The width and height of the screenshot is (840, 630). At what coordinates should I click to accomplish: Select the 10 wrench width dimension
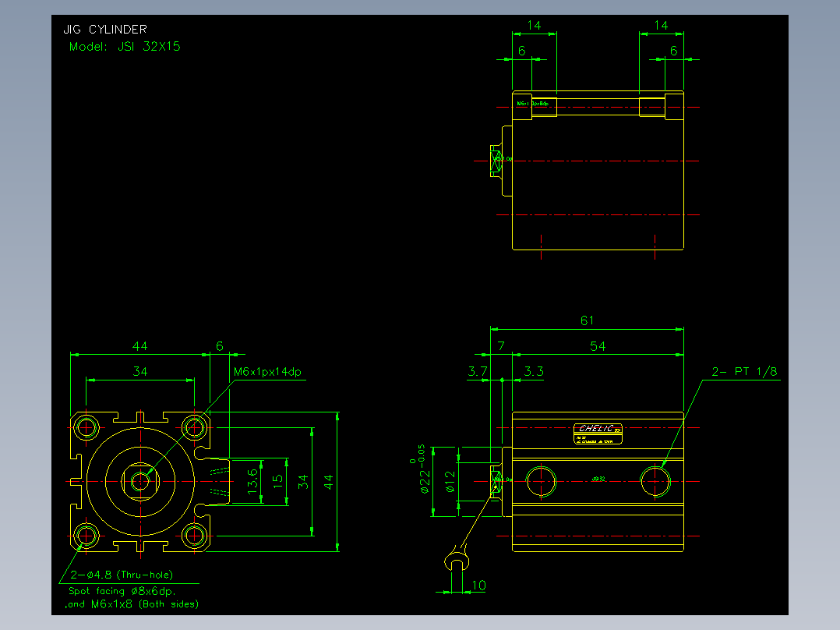[478, 585]
